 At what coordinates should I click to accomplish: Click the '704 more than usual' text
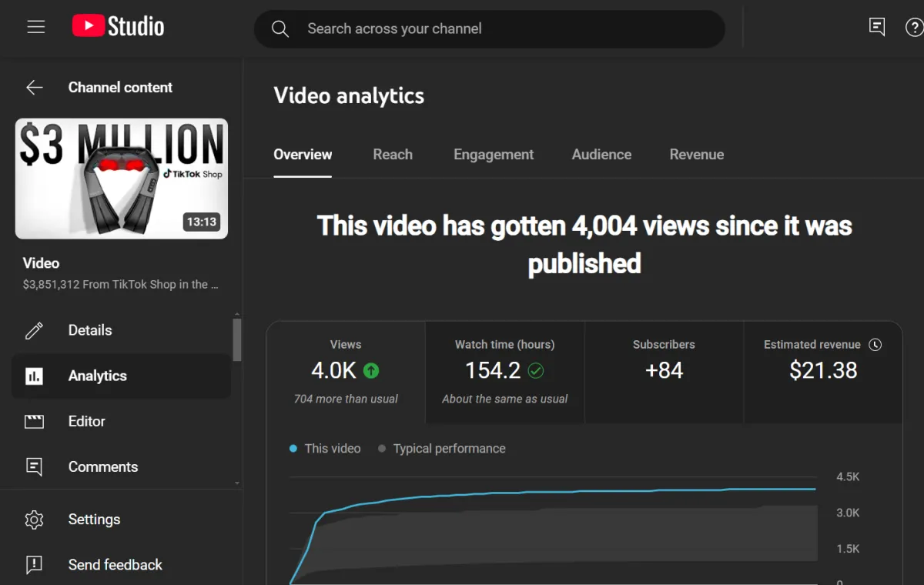click(x=346, y=399)
